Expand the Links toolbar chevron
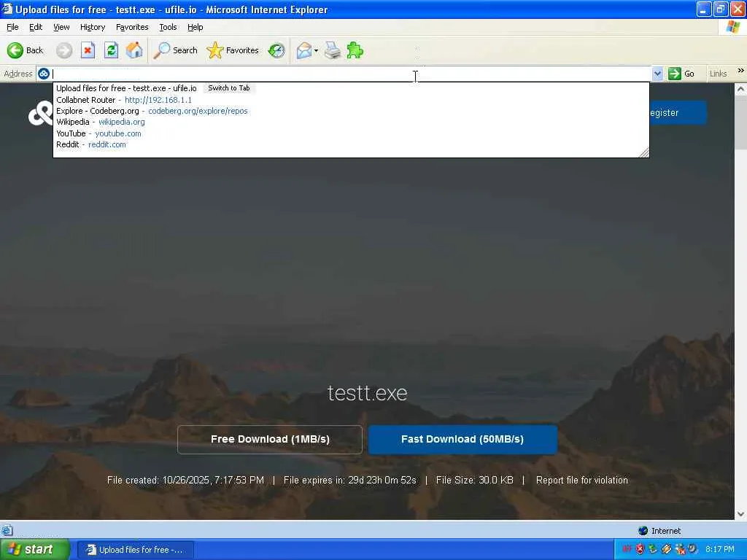This screenshot has width=747, height=560. (741, 71)
